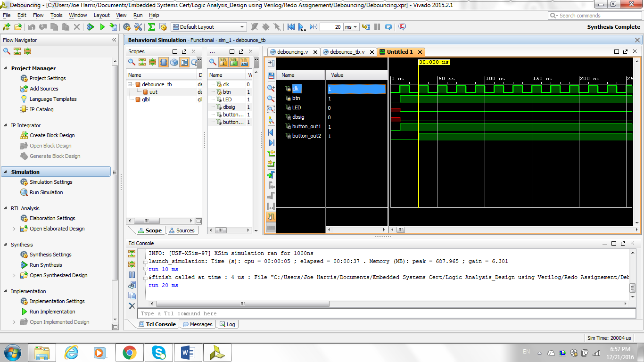Open the Flow menu
Screen dimensions: 644x362
38,15
